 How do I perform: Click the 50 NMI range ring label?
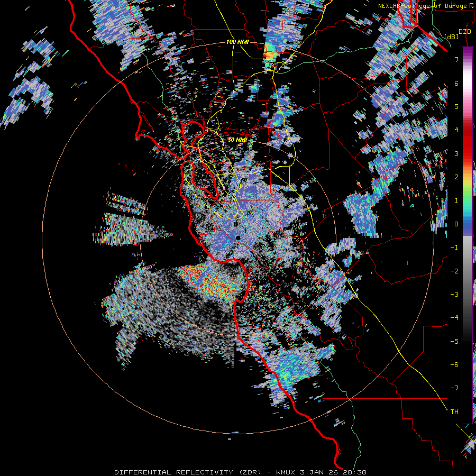pyautogui.click(x=237, y=140)
